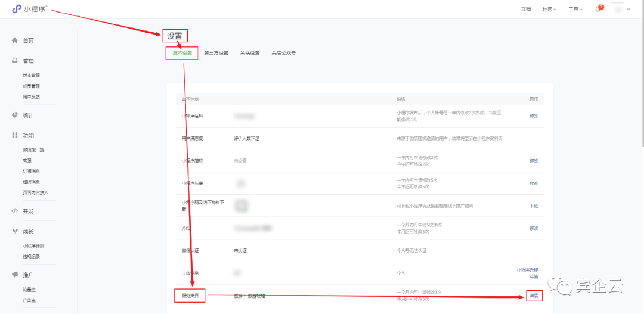Click 详情 in the 服务类目 row
The image size is (644, 314).
534,296
